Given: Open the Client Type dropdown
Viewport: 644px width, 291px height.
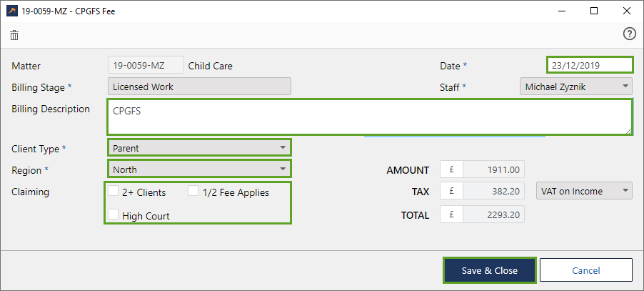Looking at the screenshot, I should click(199, 148).
